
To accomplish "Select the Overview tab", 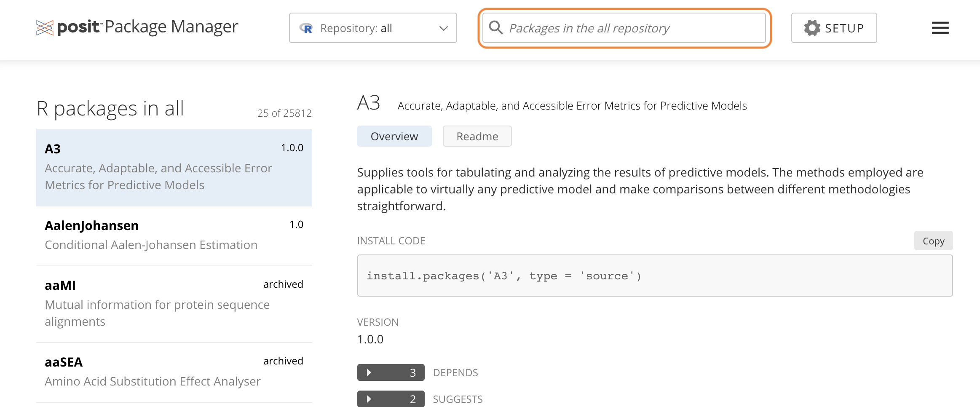I will [x=394, y=136].
